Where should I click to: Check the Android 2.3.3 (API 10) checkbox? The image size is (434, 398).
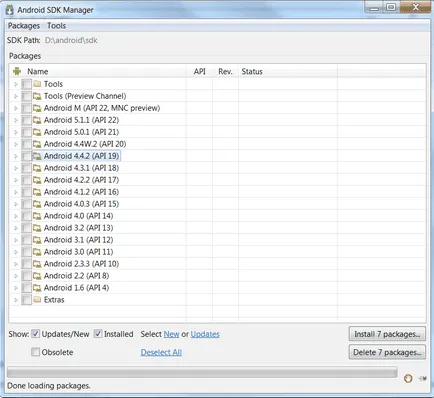pos(26,264)
